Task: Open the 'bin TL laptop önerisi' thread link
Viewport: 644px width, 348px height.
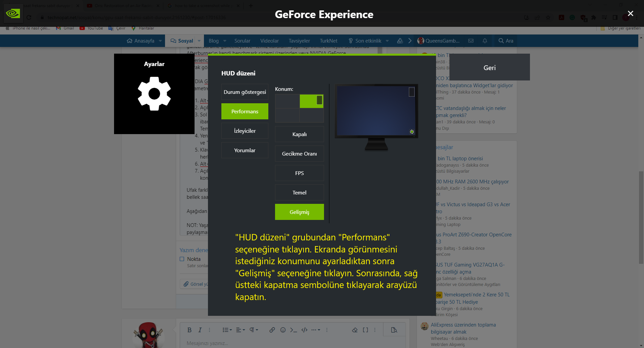Action: click(x=460, y=158)
